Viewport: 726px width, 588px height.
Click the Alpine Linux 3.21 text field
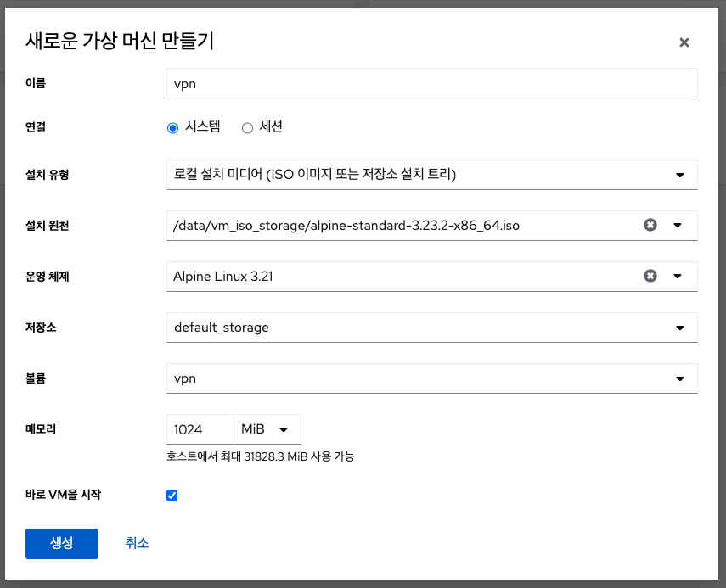click(x=399, y=276)
